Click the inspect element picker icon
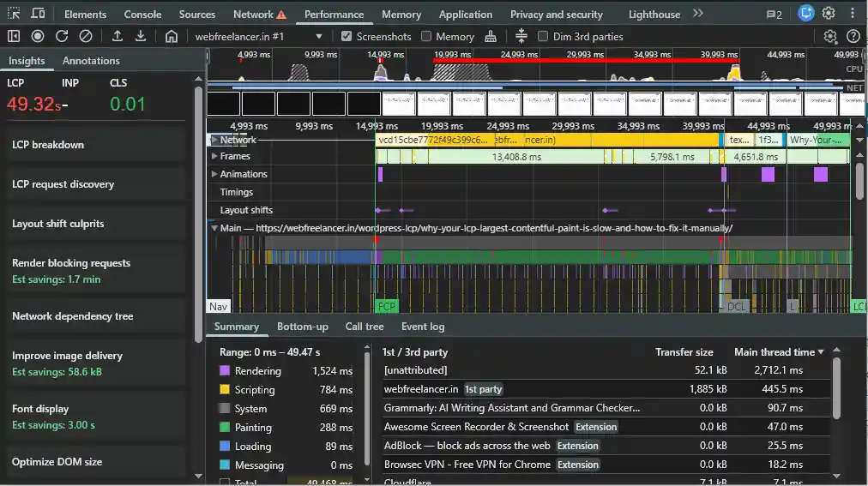The image size is (868, 486). tap(14, 14)
